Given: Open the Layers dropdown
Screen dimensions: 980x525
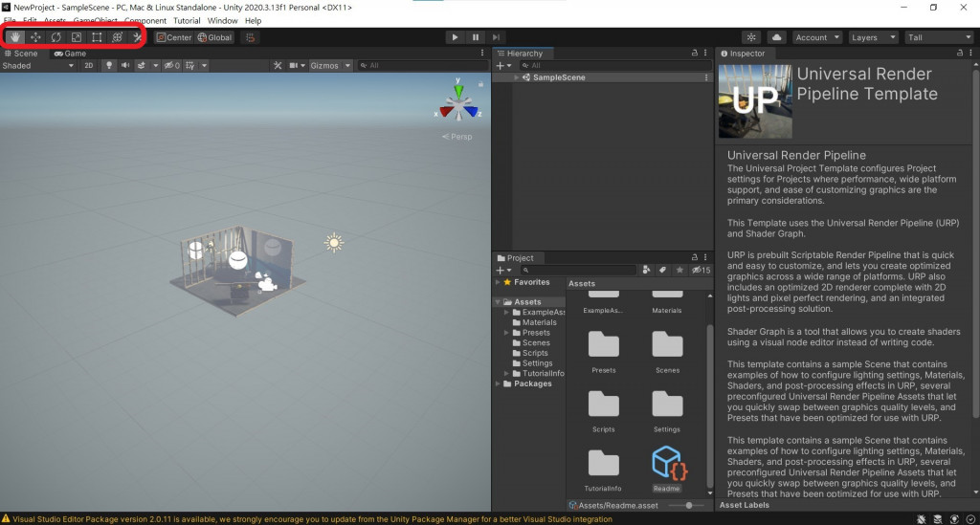Looking at the screenshot, I should point(873,37).
